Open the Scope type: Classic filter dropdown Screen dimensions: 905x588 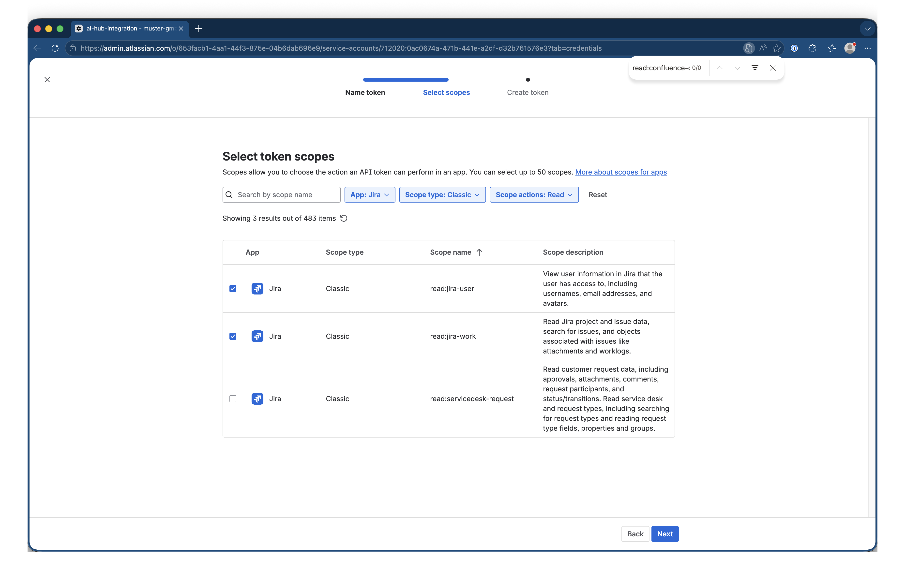point(442,195)
